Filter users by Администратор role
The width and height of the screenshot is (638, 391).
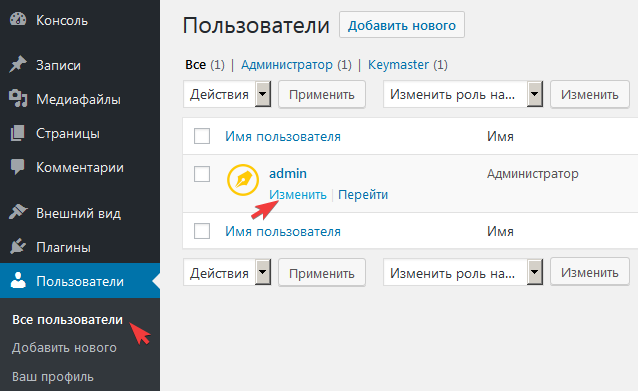coord(286,65)
